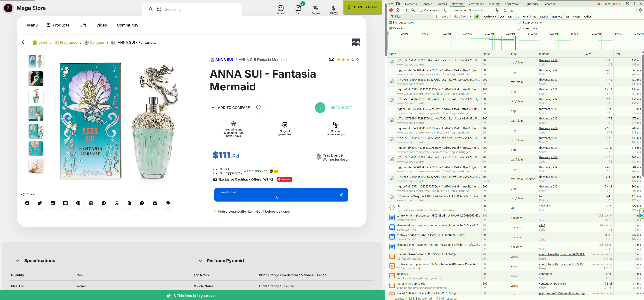Open the Menu hamburger dropdown

[x=29, y=25]
